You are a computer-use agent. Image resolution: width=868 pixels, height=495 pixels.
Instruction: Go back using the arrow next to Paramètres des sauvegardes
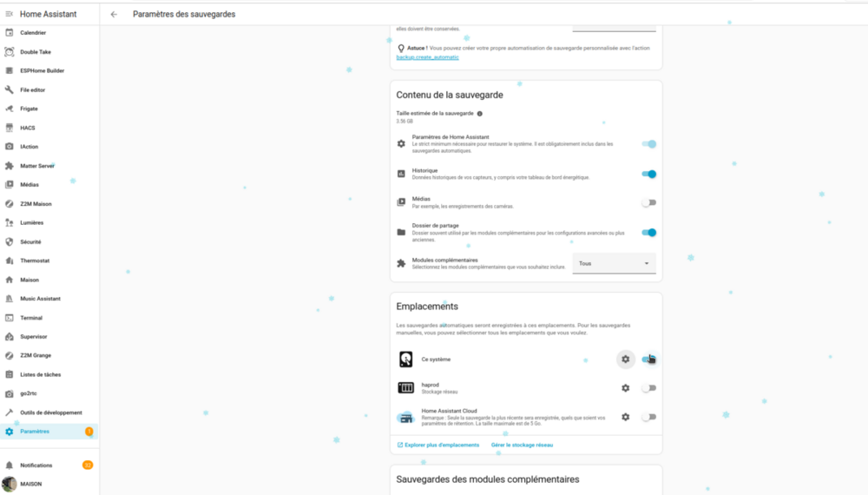click(114, 15)
